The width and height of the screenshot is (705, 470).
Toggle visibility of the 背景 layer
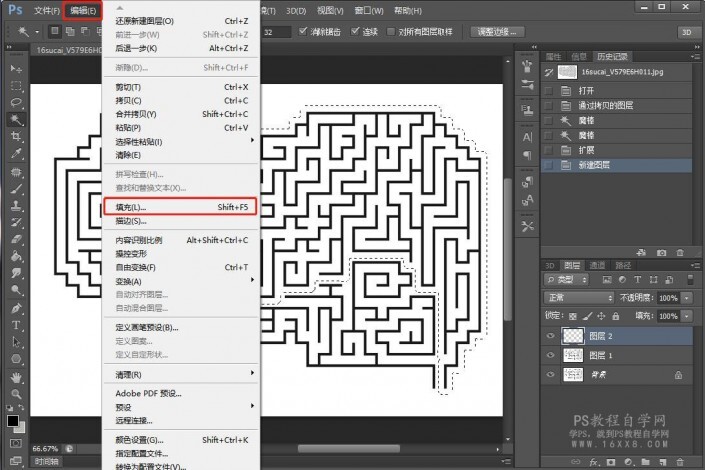point(551,374)
